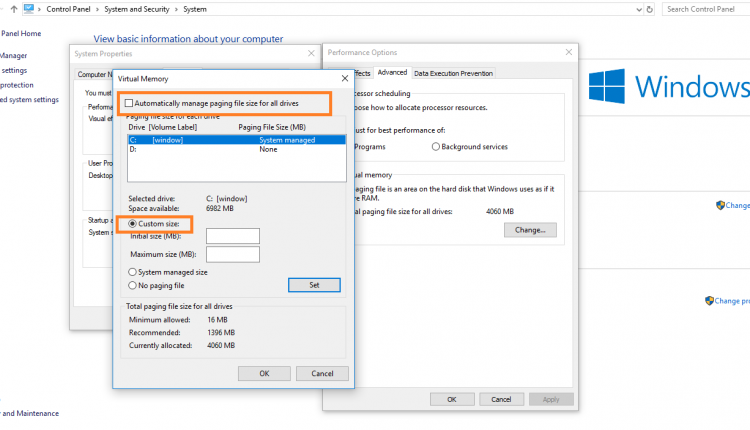The image size is (750, 430).
Task: Click the Set button
Action: pyautogui.click(x=314, y=285)
